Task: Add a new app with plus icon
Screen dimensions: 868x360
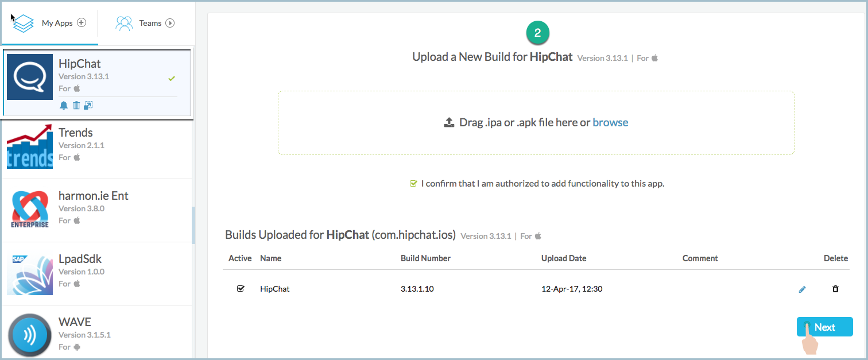Action: [x=82, y=23]
